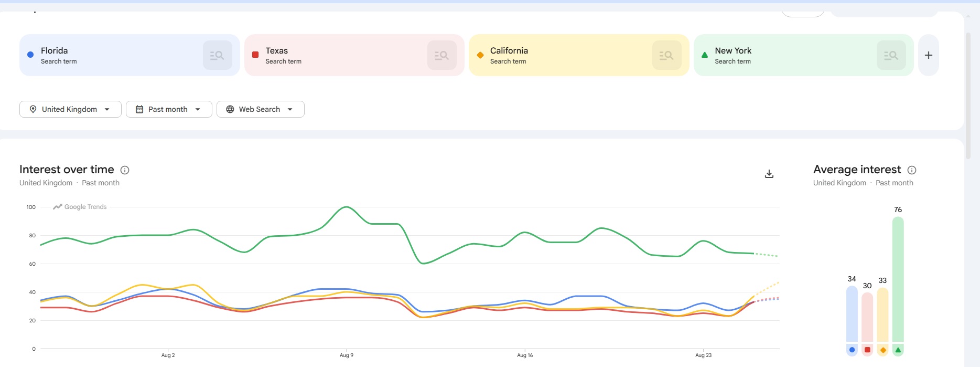Screen dimensions: 980x367
Task: Open the Florida term explore icon
Action: pos(217,55)
